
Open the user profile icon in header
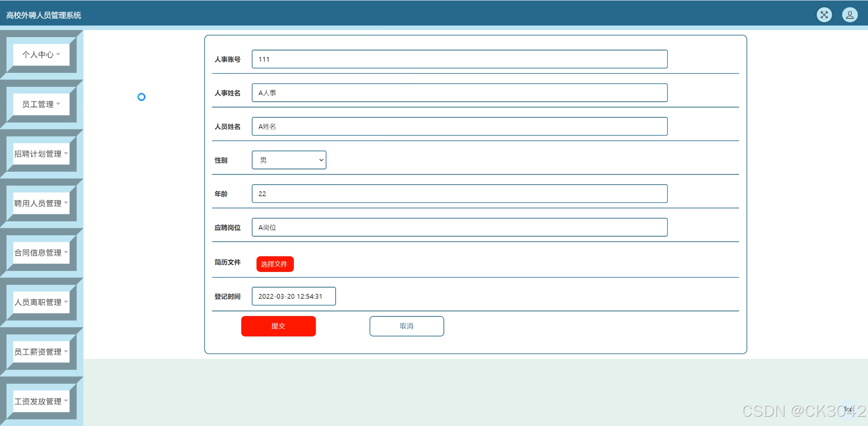[x=849, y=15]
